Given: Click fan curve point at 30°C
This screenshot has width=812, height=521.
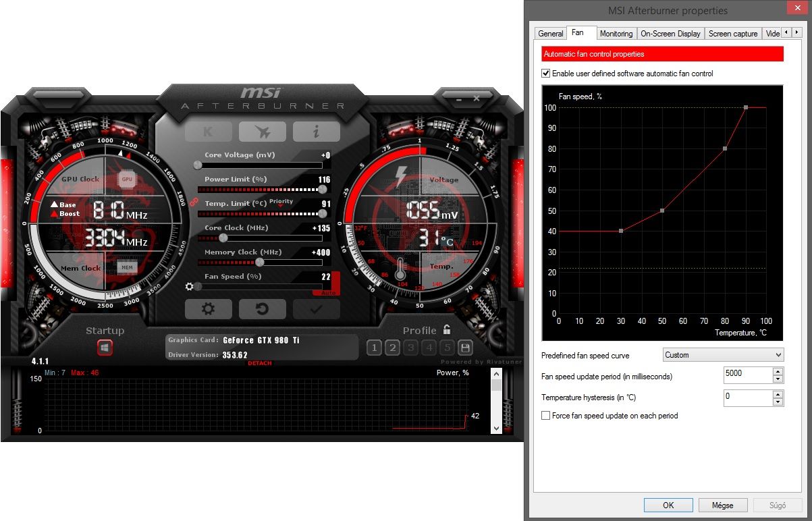Looking at the screenshot, I should [x=621, y=231].
